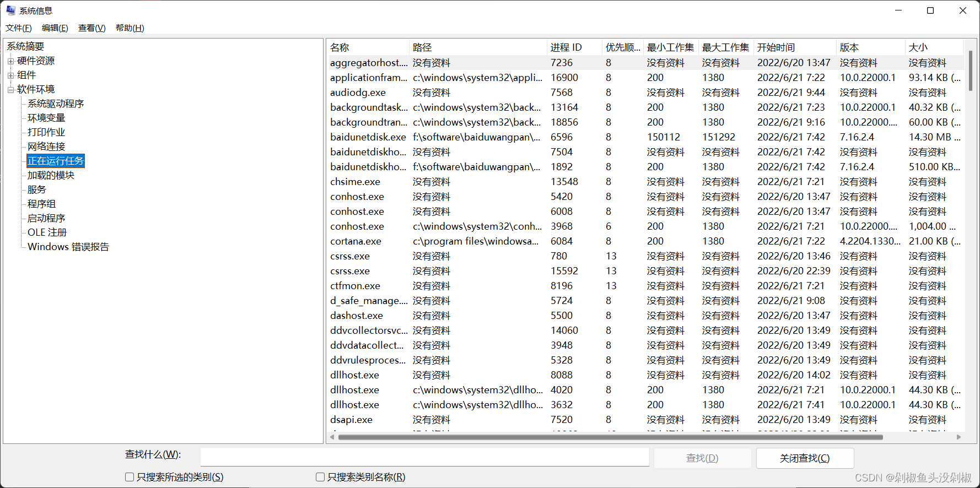Select the cortana.exe row
This screenshot has width=980, height=488.
646,241
